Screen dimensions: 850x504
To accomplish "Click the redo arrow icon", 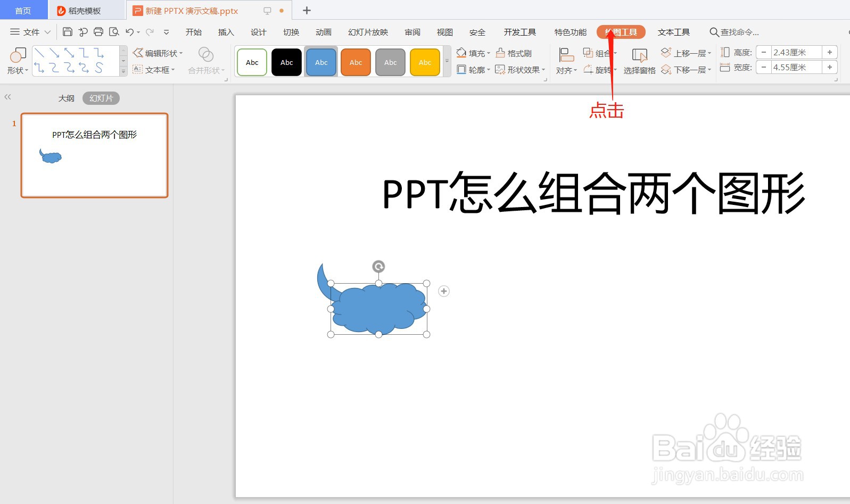I will pos(150,32).
